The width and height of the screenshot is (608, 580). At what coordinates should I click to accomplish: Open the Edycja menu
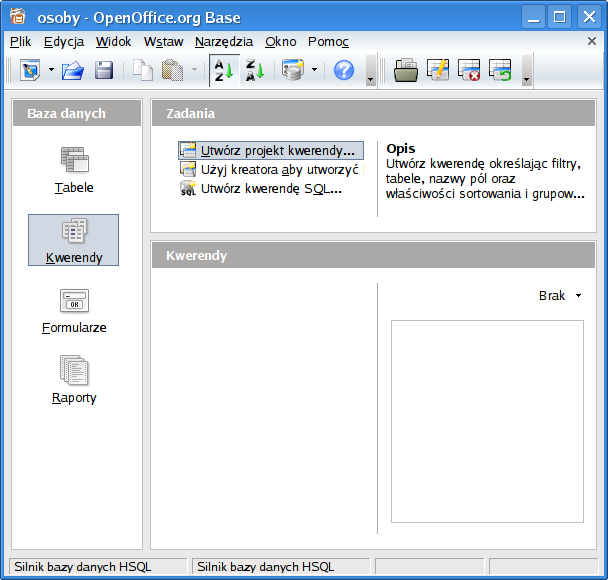click(64, 41)
